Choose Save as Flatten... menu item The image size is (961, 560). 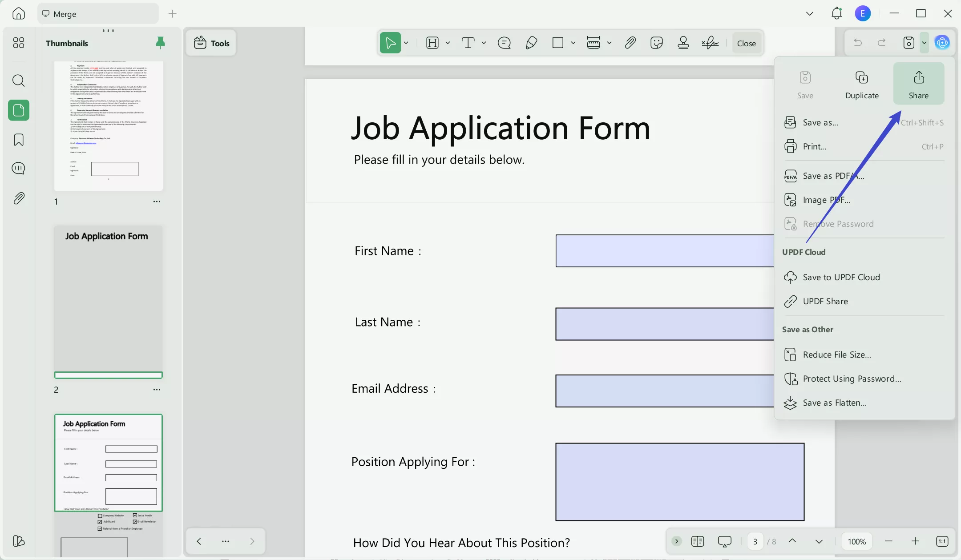(x=834, y=403)
